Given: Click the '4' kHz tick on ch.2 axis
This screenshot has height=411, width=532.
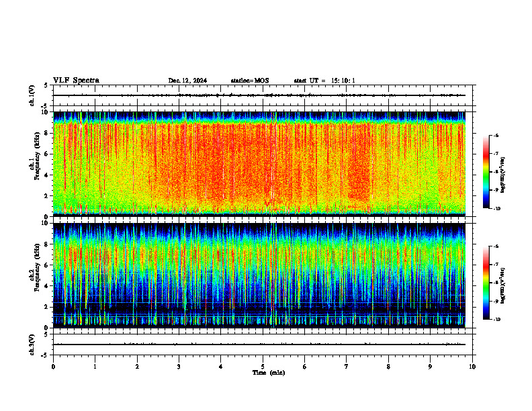Looking at the screenshot, I should tap(47, 286).
